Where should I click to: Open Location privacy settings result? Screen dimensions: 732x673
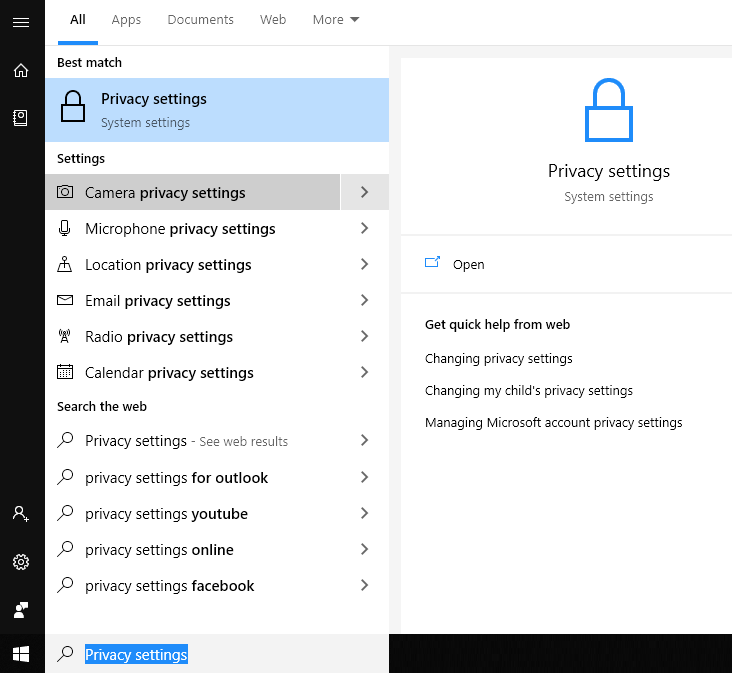[193, 264]
